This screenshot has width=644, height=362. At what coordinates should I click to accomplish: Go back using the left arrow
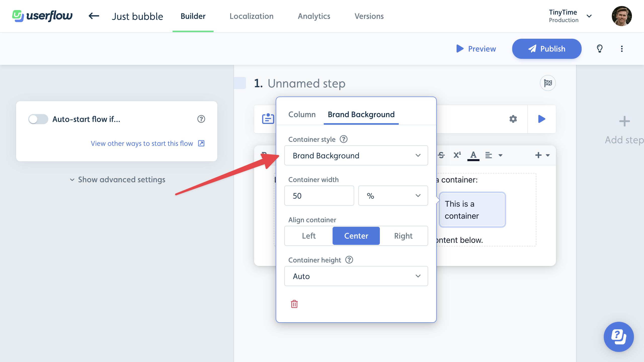(94, 16)
